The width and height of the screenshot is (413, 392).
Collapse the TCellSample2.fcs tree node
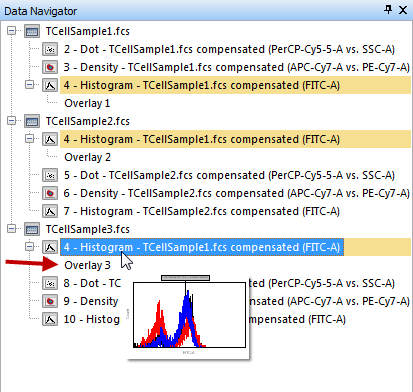[12, 121]
